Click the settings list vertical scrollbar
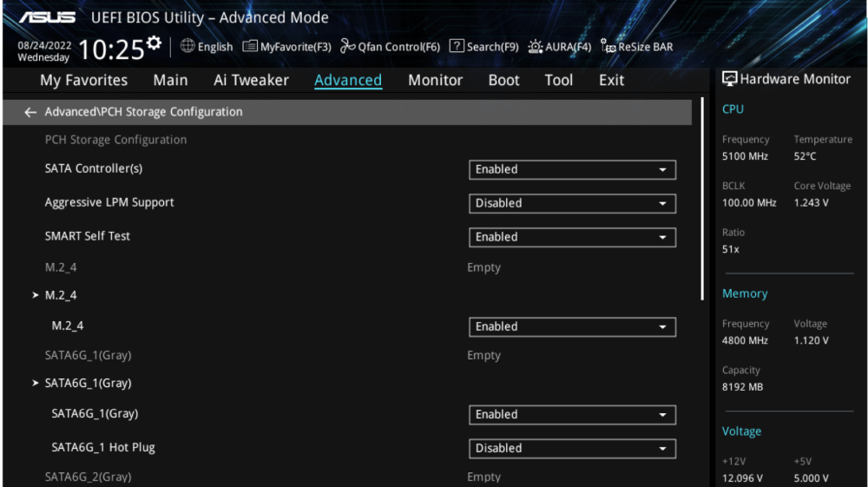This screenshot has height=487, width=868. click(x=702, y=200)
